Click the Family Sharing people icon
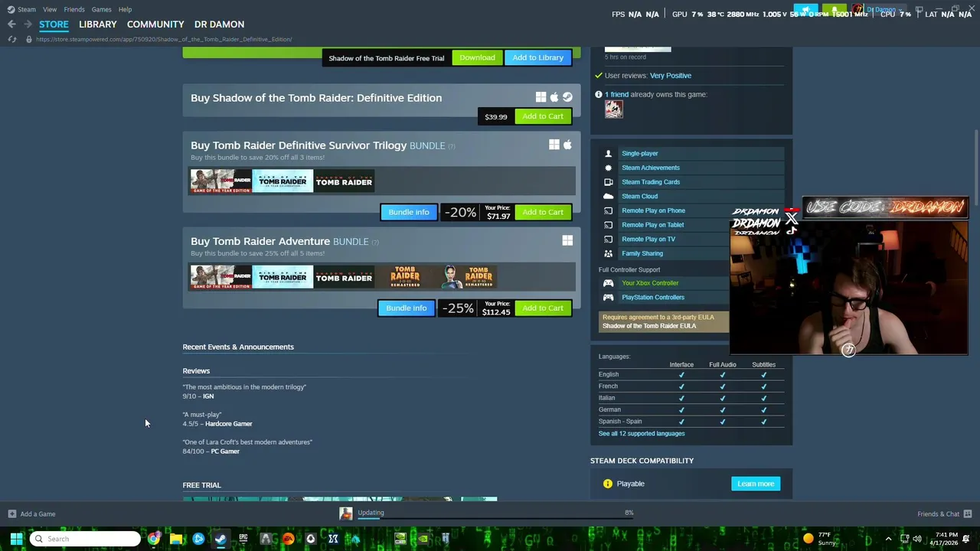The image size is (980, 551). point(609,253)
